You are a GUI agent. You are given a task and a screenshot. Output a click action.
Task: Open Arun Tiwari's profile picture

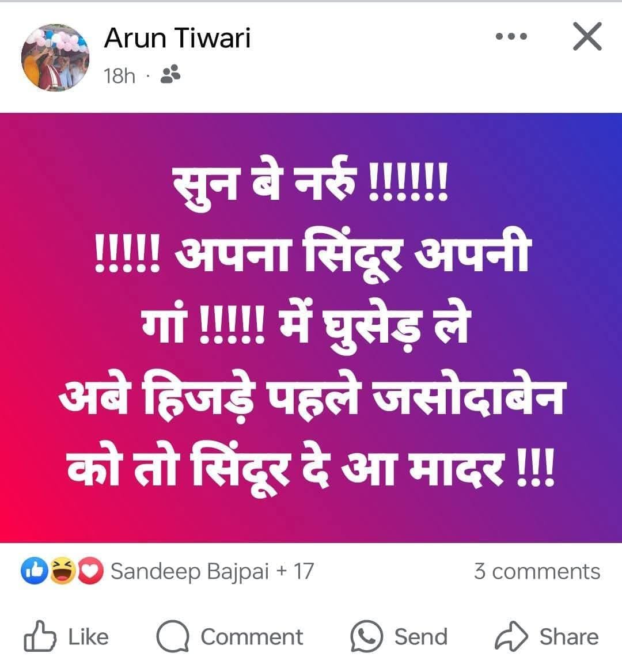(55, 58)
